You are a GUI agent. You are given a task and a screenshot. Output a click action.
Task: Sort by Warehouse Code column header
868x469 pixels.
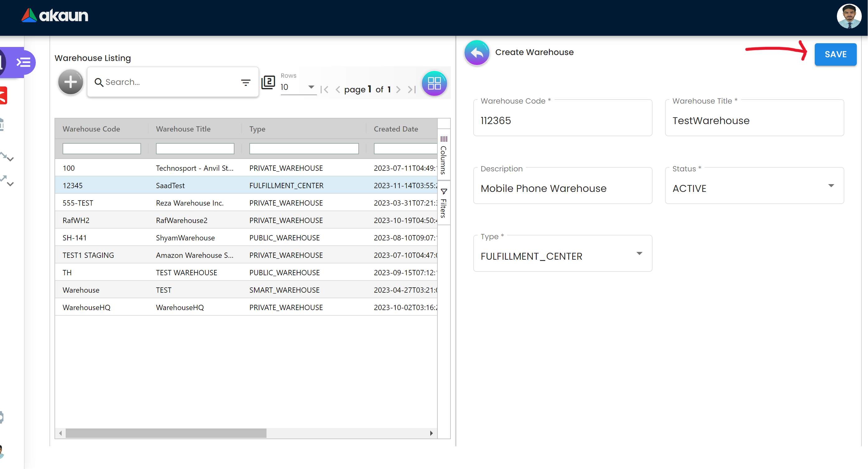click(91, 129)
